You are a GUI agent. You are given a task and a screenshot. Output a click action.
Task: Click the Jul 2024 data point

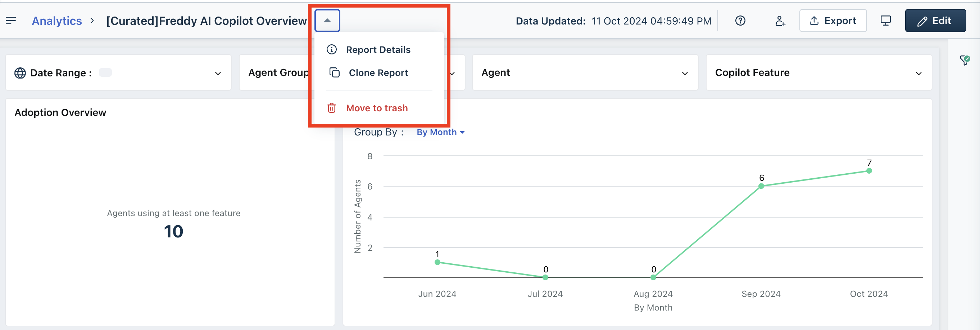tap(545, 277)
